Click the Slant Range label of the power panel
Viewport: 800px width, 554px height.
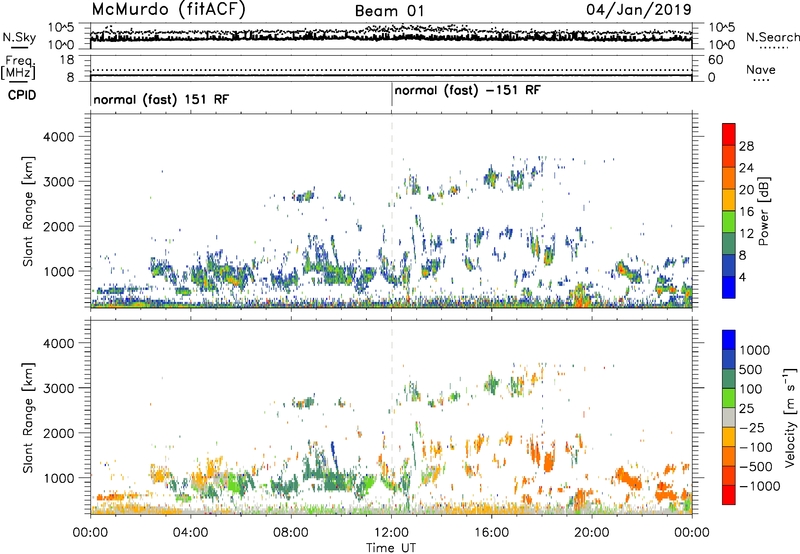[28, 211]
